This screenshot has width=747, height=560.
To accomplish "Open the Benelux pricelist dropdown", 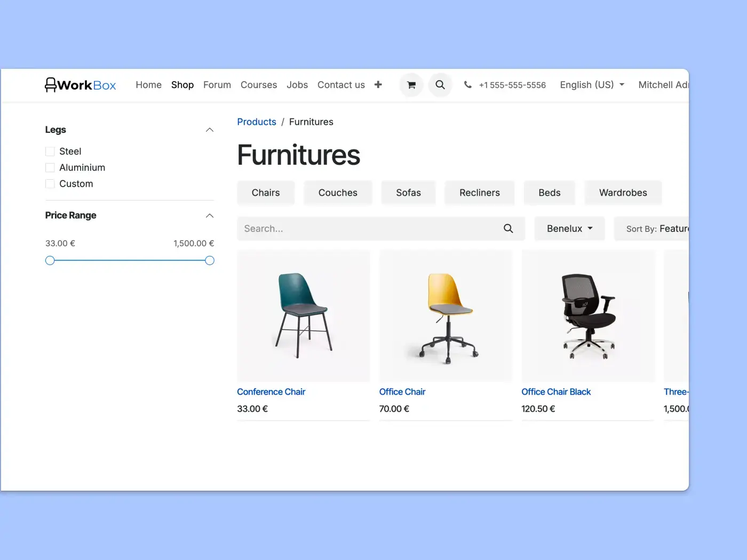I will point(569,228).
